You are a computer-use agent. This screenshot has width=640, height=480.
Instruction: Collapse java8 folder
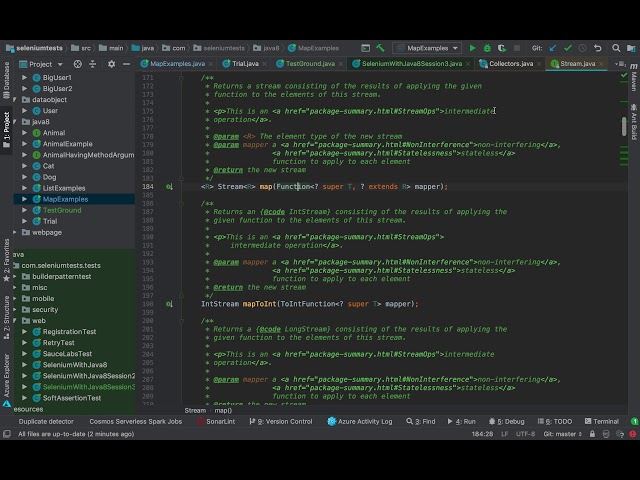point(15,122)
